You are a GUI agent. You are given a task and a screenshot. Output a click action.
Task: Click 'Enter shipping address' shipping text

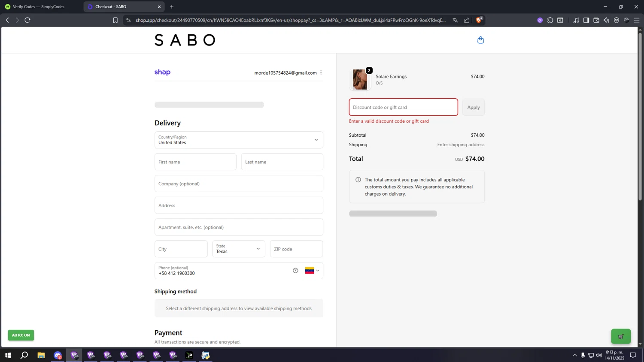click(x=461, y=145)
